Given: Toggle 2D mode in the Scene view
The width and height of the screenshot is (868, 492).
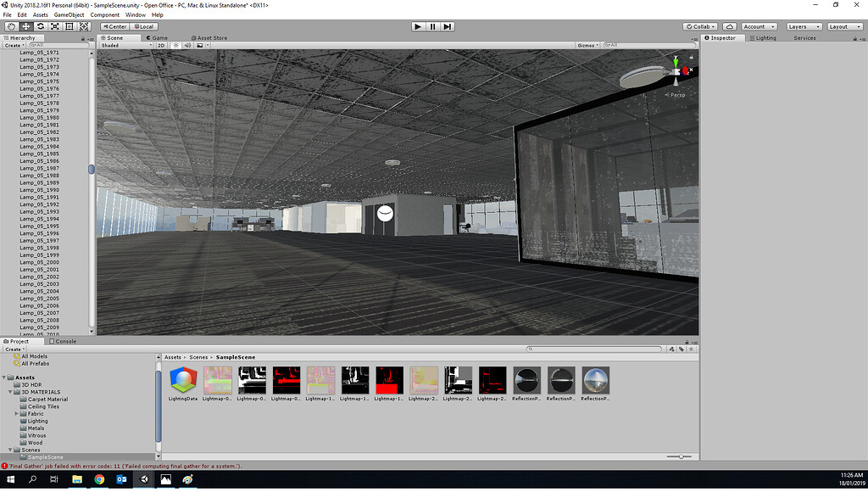Looking at the screenshot, I should click(x=161, y=45).
